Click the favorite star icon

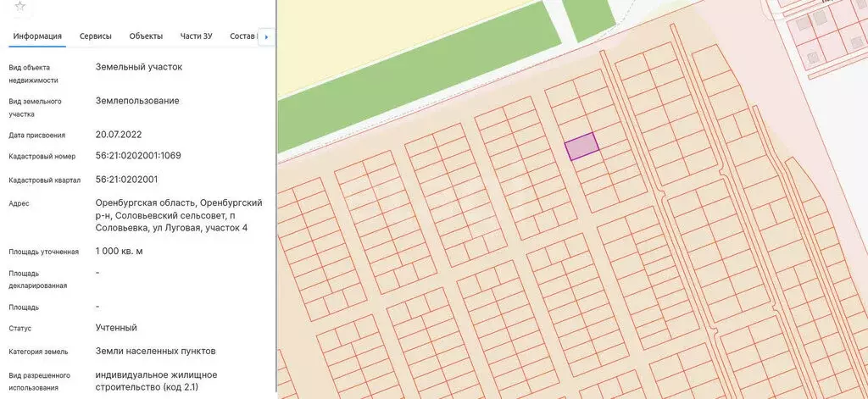coord(20,6)
